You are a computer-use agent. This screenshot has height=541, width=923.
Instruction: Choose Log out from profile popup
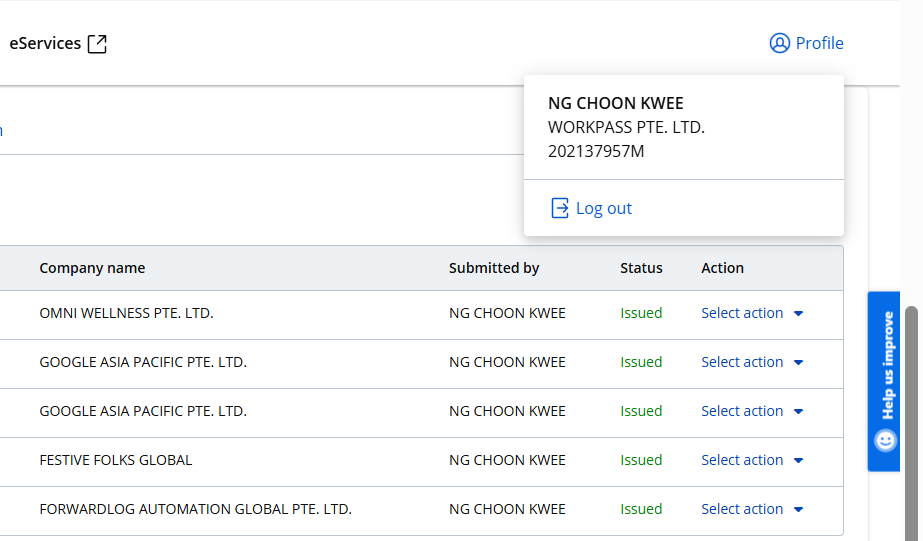click(603, 208)
